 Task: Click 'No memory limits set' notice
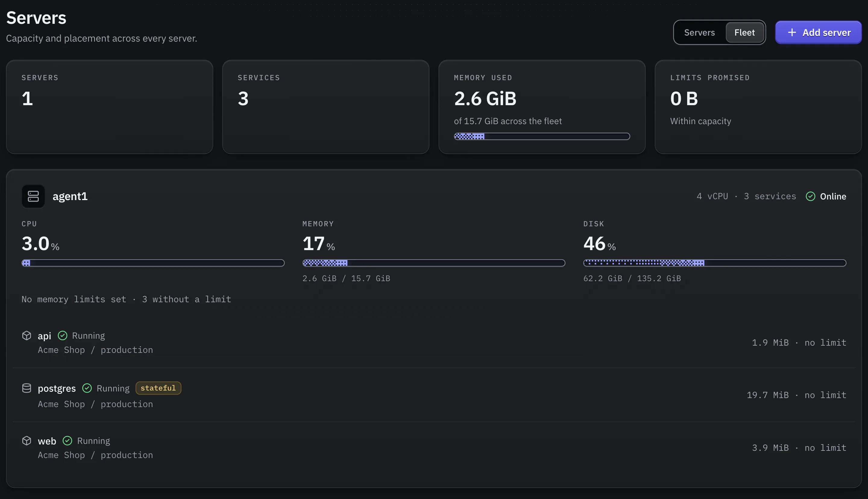click(x=74, y=299)
